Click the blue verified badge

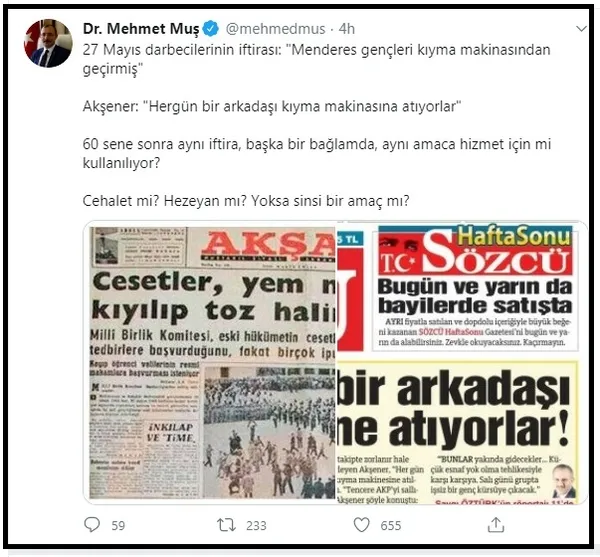210,29
